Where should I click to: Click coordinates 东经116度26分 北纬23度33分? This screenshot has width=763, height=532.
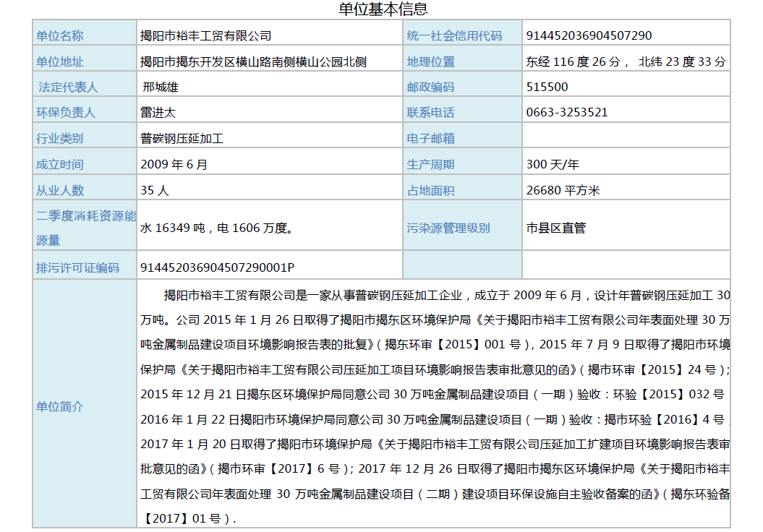pyautogui.click(x=626, y=61)
